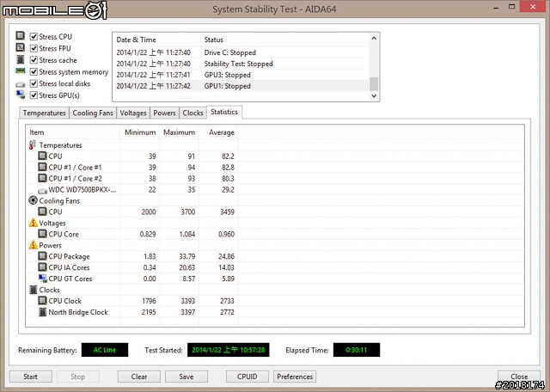Open the Preferences button
Image resolution: width=550 pixels, height=392 pixels.
pos(295,377)
